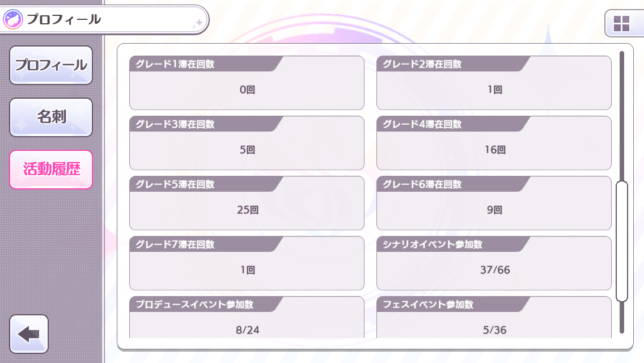Click the 37/66 scenario event count
644x363 pixels.
(x=495, y=270)
